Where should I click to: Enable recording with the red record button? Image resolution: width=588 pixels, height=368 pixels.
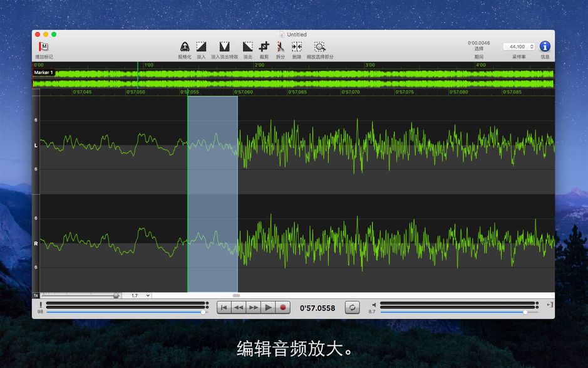pos(283,307)
